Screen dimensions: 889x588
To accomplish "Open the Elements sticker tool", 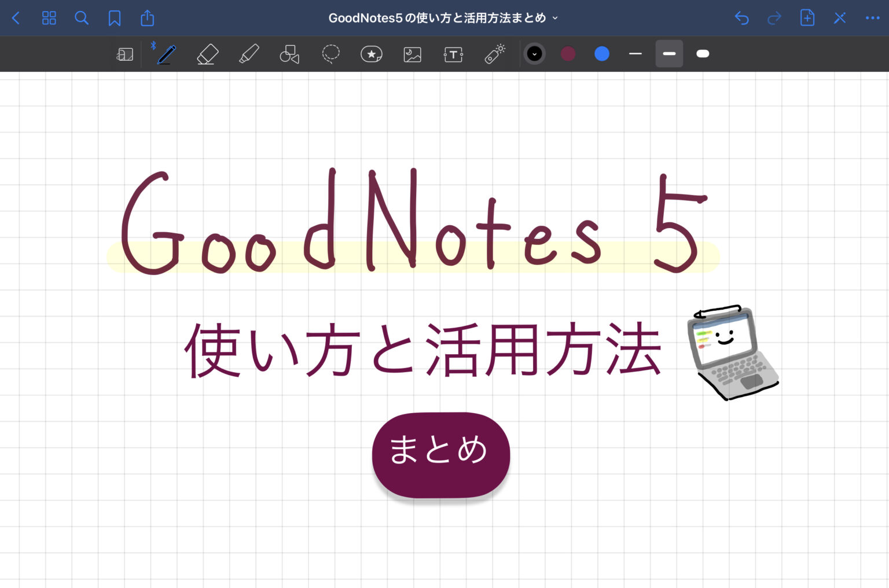I will 371,54.
